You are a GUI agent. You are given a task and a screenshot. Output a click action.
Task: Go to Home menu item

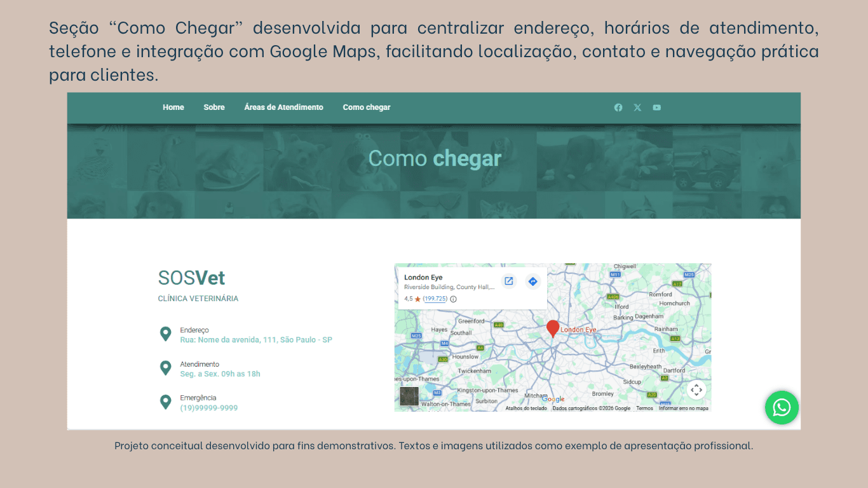point(173,107)
